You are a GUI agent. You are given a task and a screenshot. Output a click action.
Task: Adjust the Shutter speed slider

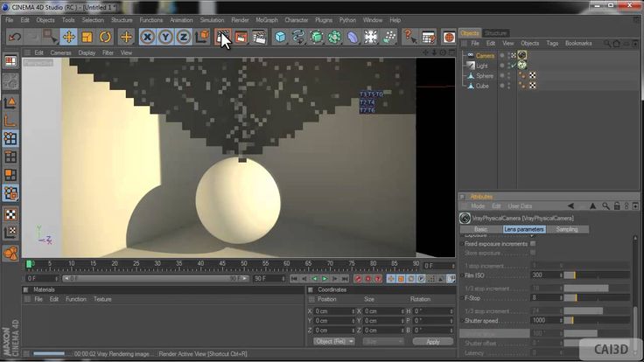(597, 320)
